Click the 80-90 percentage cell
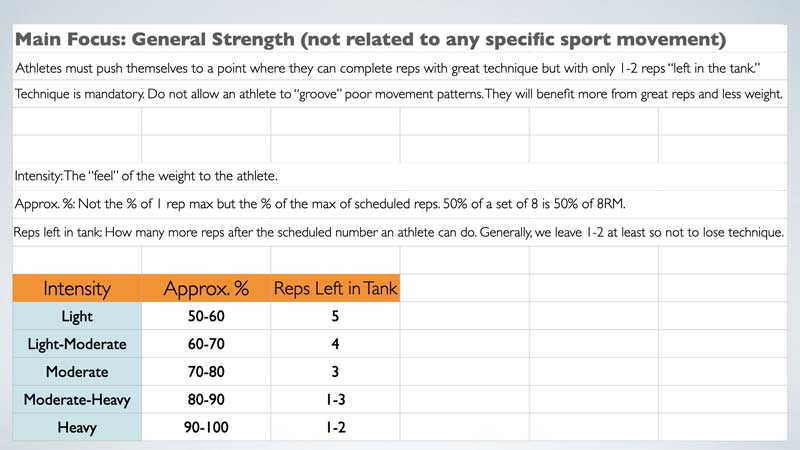This screenshot has height=450, width=800. (206, 399)
